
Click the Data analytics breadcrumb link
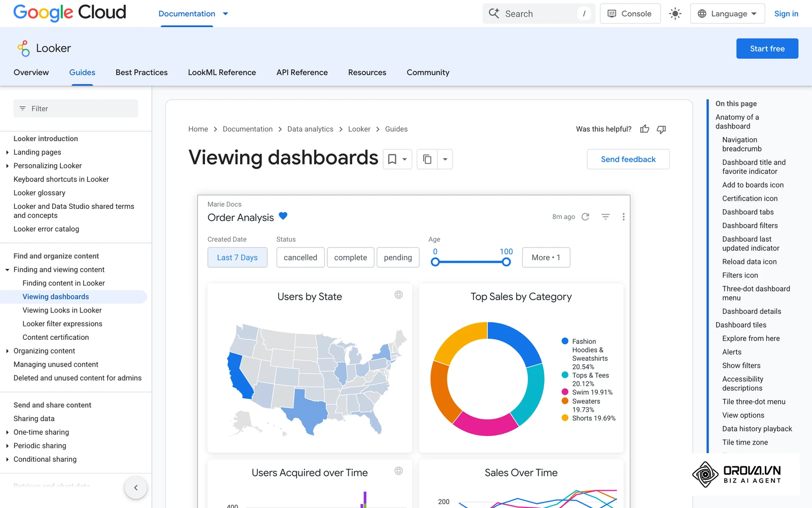pos(310,129)
